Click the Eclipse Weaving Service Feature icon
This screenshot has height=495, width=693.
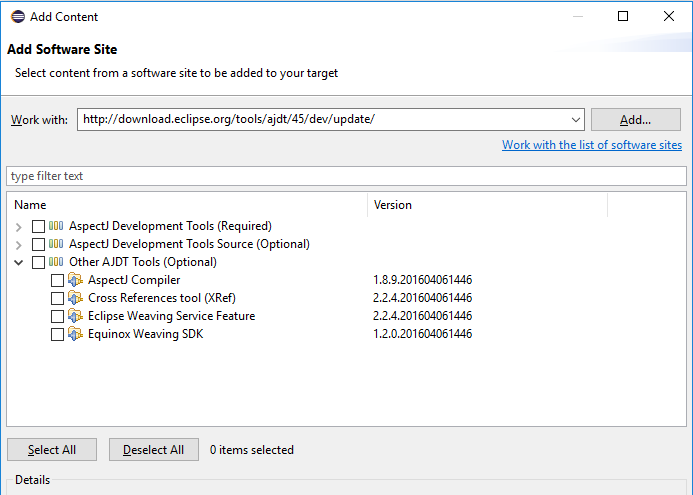[75, 316]
